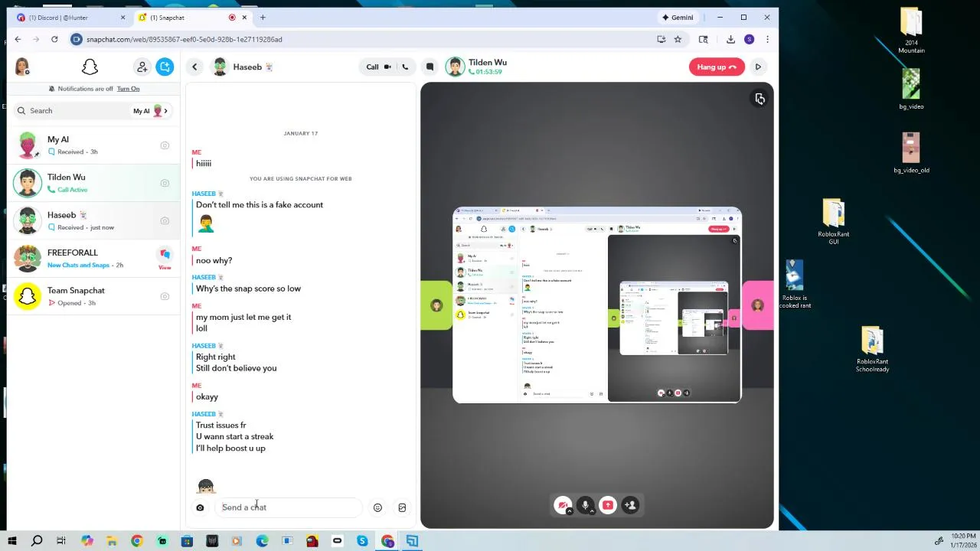Open microphone options chevron on the mic button

[x=592, y=511]
